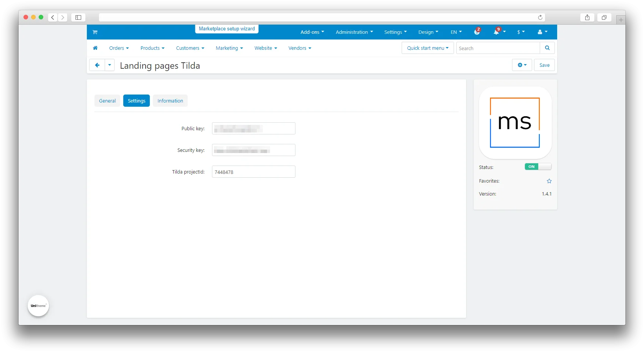Click the search magnifier button

click(547, 48)
